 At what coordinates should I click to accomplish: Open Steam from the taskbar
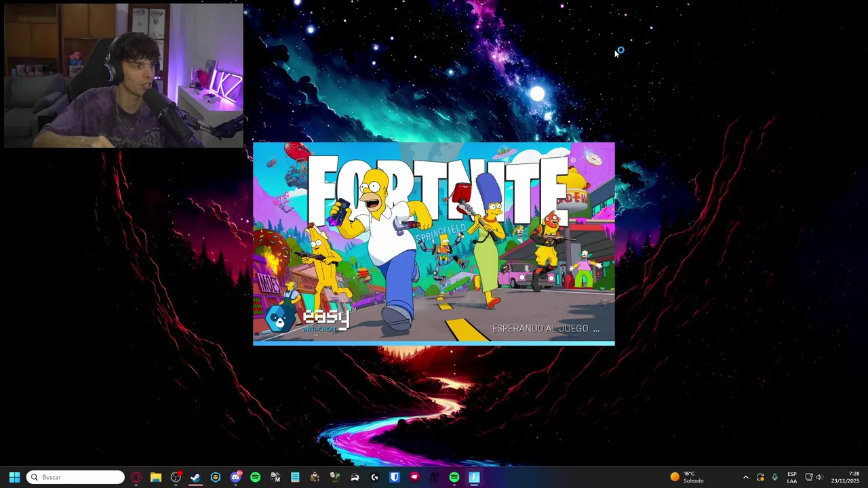point(195,477)
